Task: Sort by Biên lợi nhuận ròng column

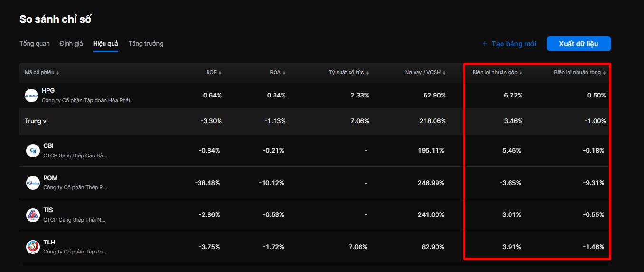Action: [x=580, y=73]
